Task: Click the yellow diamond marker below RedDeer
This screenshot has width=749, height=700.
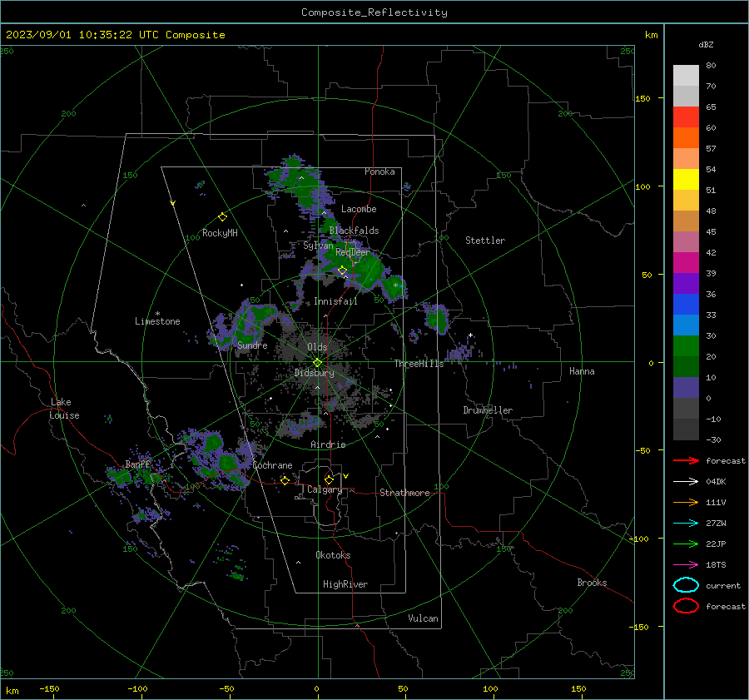Action: [x=342, y=271]
